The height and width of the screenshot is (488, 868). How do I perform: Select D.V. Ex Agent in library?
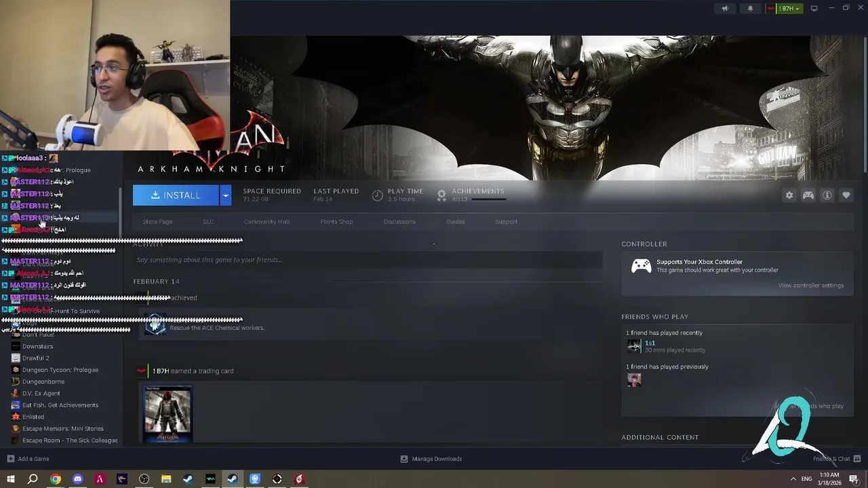41,393
